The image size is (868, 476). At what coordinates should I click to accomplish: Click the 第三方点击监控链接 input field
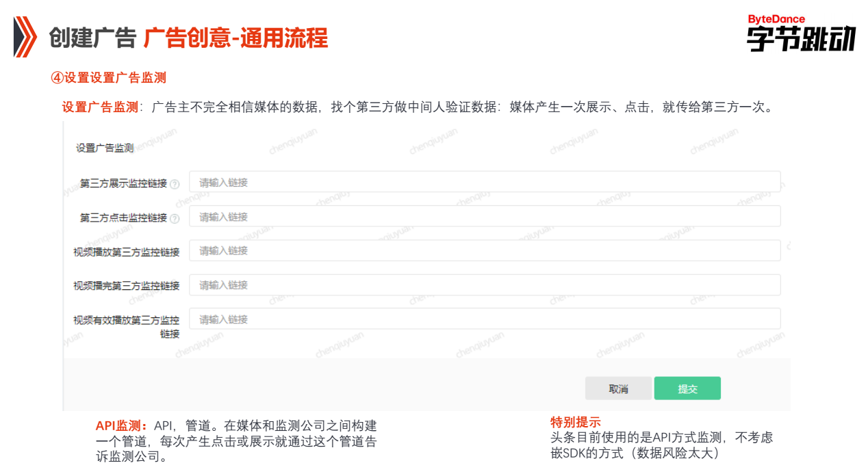point(486,215)
